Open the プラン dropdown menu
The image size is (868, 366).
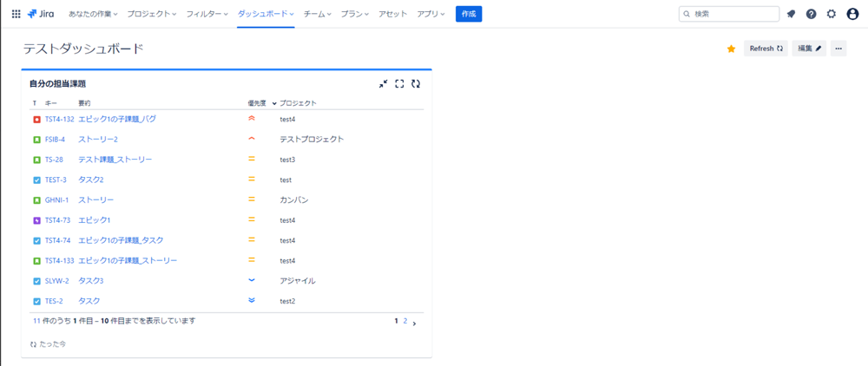pos(354,14)
